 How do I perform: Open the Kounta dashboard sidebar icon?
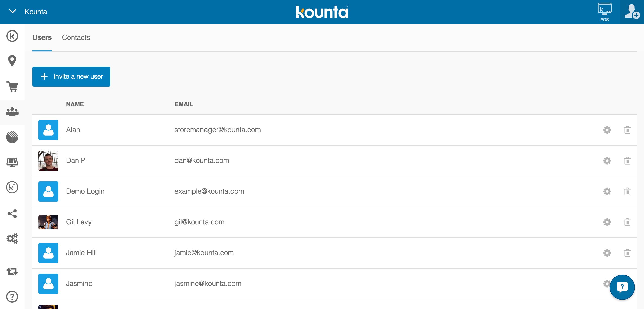coord(12,36)
